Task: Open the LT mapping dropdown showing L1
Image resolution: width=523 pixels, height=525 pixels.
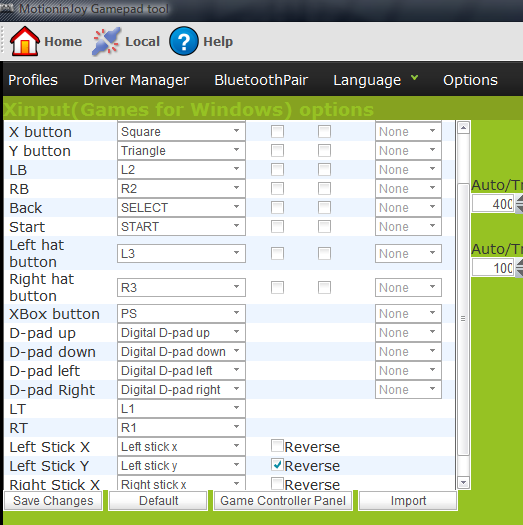Action: click(181, 408)
